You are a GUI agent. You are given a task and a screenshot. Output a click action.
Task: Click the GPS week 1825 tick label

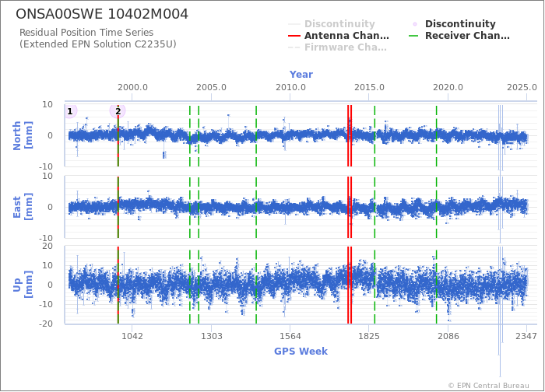369,336
